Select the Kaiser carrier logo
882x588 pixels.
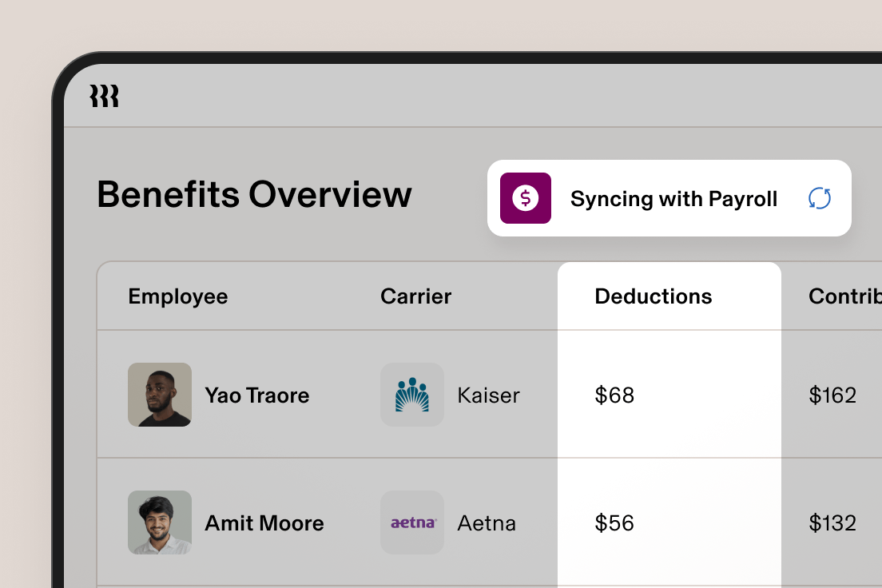tap(412, 395)
